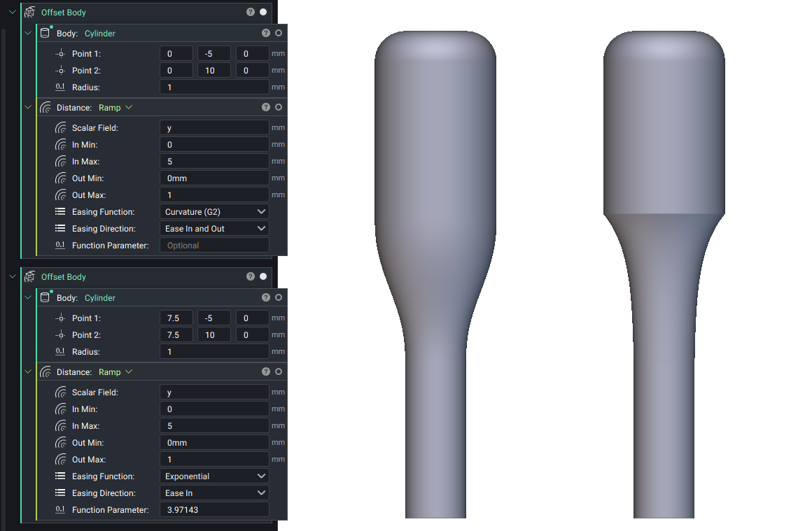The image size is (812, 531).
Task: Click the help icon on first Body: Cylinder row
Action: pyautogui.click(x=266, y=33)
